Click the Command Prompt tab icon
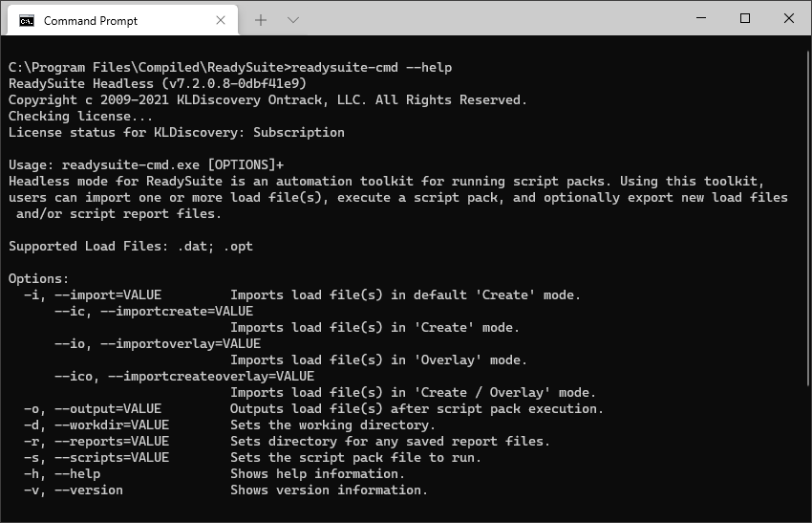 click(x=27, y=20)
